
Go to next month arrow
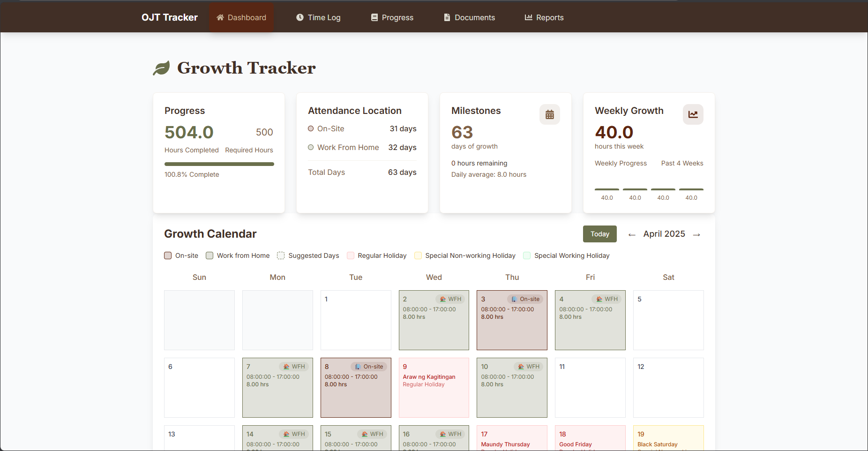pos(696,234)
